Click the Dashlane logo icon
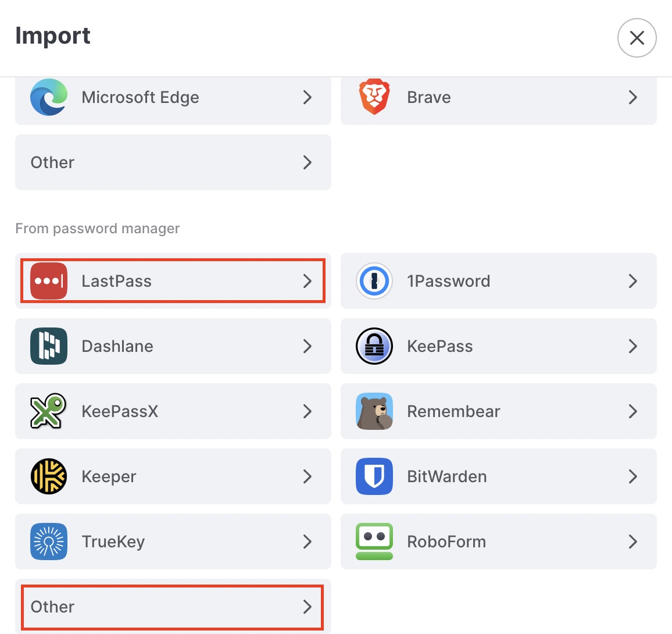This screenshot has width=672, height=634. point(49,346)
